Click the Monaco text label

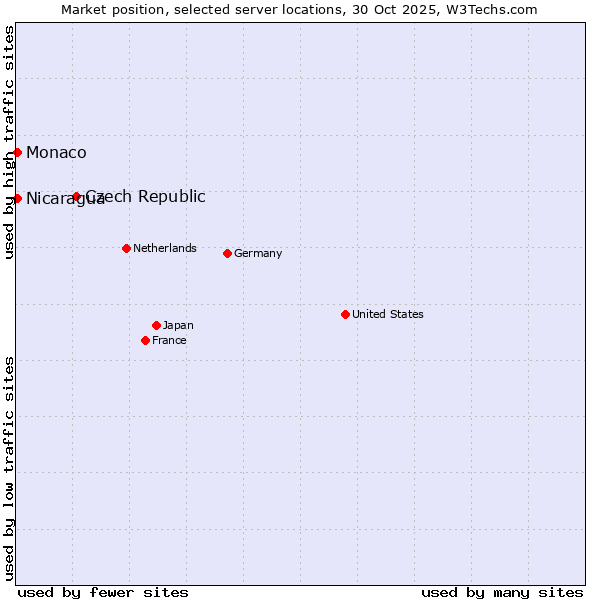[56, 152]
